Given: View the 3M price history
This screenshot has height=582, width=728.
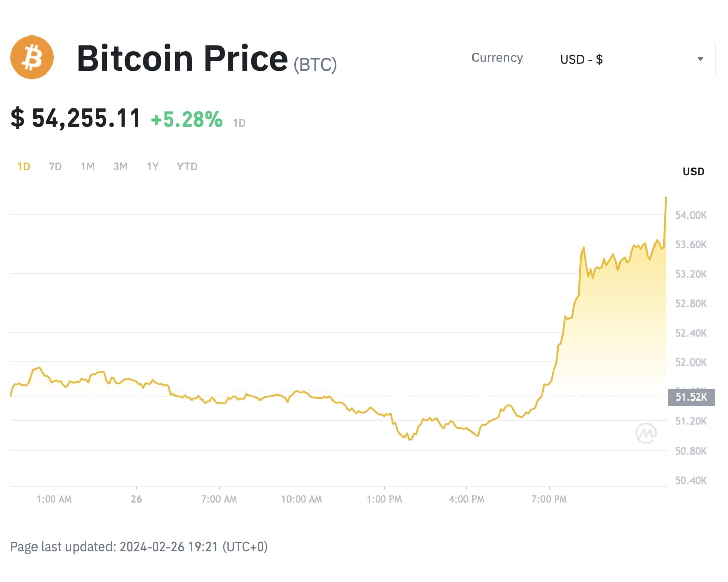Looking at the screenshot, I should pyautogui.click(x=120, y=166).
